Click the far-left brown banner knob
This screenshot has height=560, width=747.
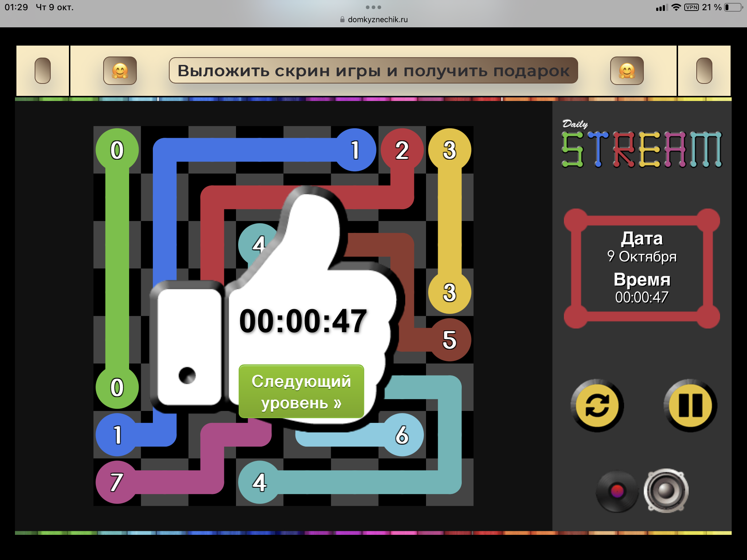(x=43, y=71)
